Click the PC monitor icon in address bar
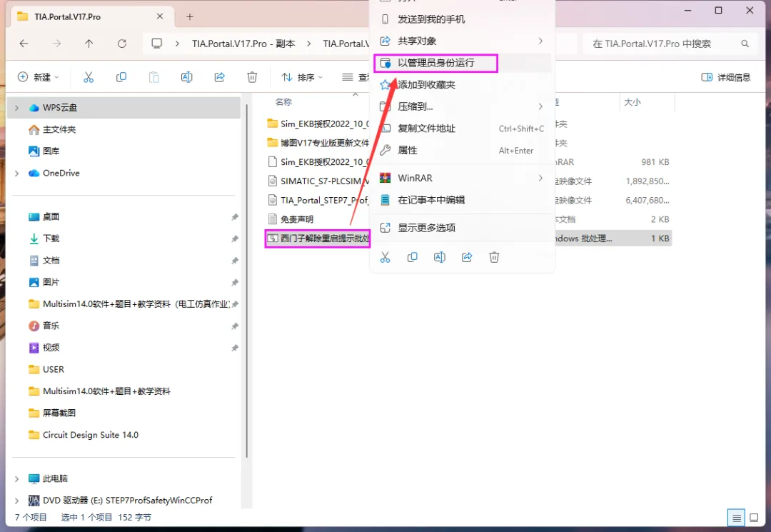Screen dimensions: 771x532 point(157,44)
